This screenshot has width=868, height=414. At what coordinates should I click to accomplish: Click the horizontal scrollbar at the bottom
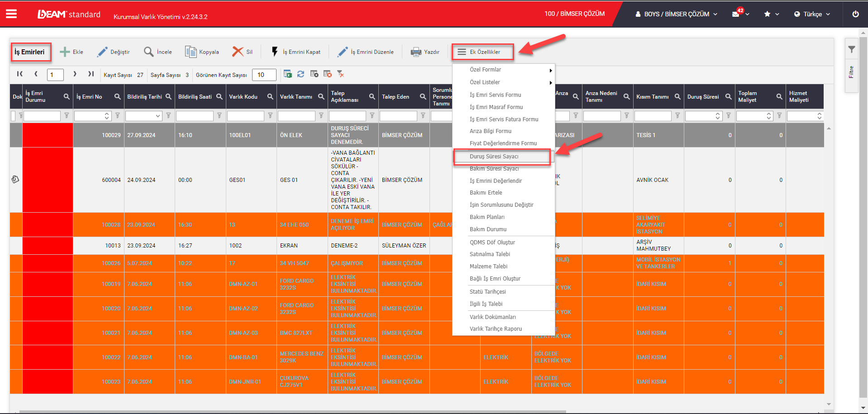pos(292,412)
